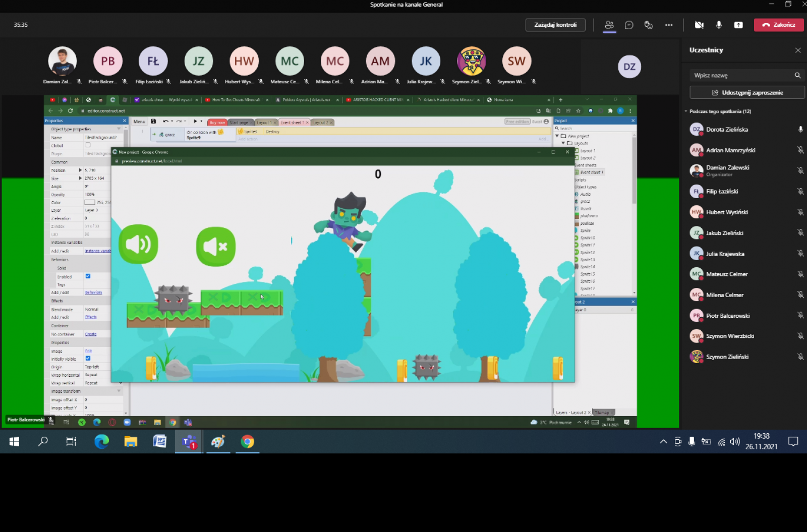The width and height of the screenshot is (807, 532).
Task: Toggle the Initially visible checkbox
Action: (88, 359)
